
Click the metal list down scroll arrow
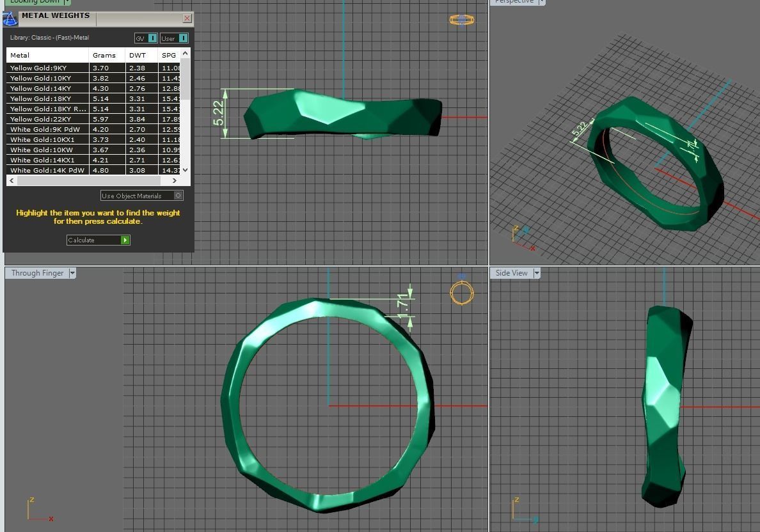[185, 170]
